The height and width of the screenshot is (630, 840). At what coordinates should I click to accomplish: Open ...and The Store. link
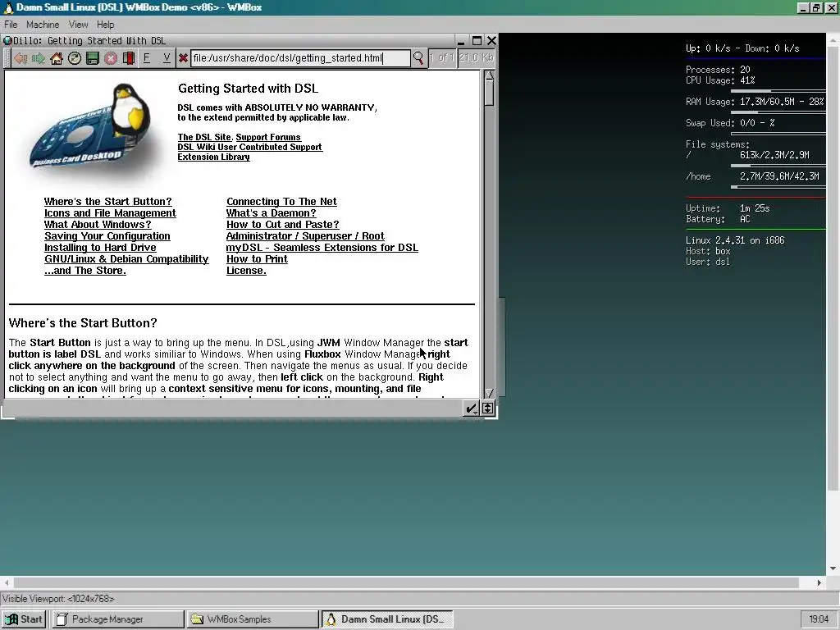[x=85, y=271]
